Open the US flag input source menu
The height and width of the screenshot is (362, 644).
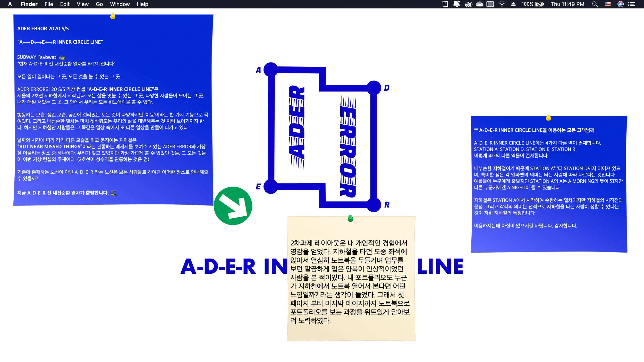tap(608, 4)
